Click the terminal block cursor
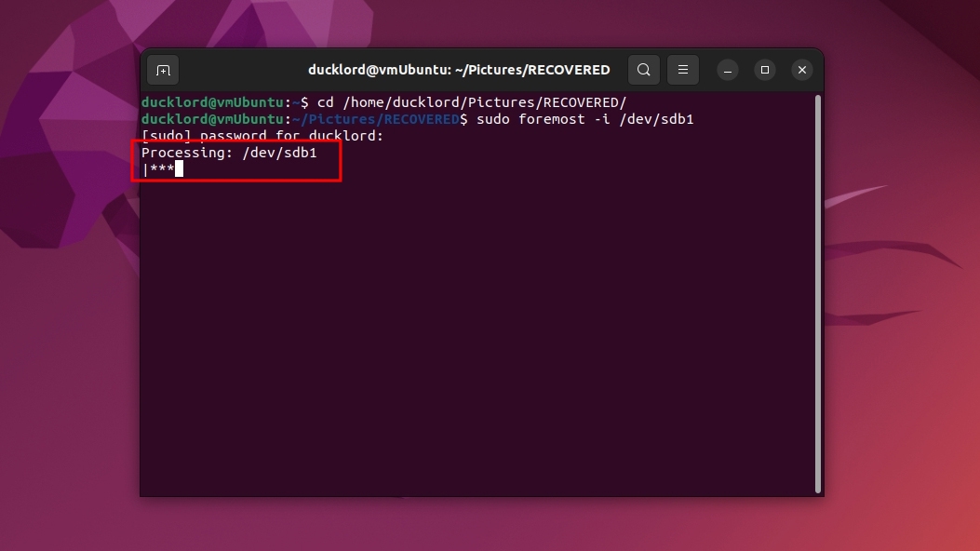 click(x=180, y=168)
